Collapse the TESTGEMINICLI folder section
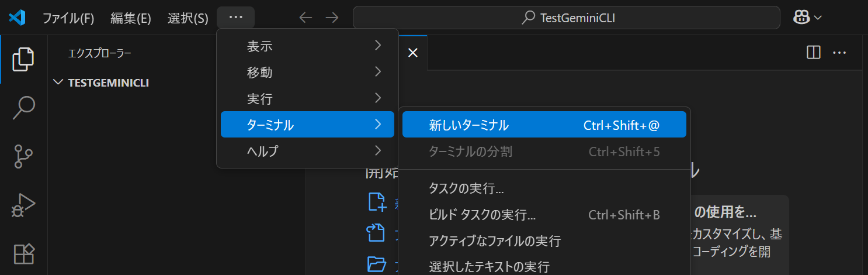The image size is (868, 275). (58, 82)
